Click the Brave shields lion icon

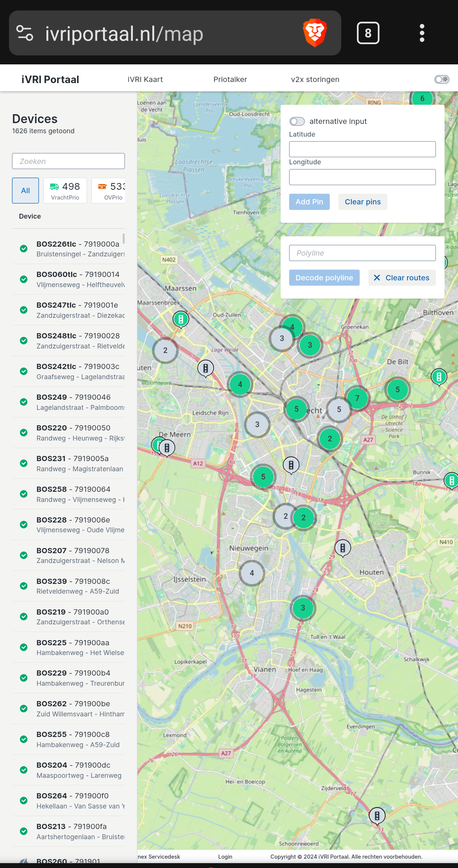315,33
